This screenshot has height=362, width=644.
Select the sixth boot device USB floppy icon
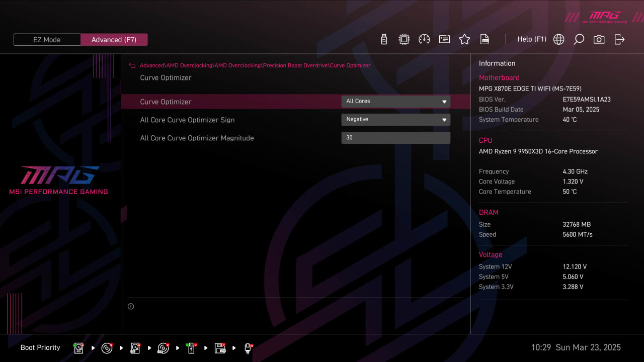220,348
